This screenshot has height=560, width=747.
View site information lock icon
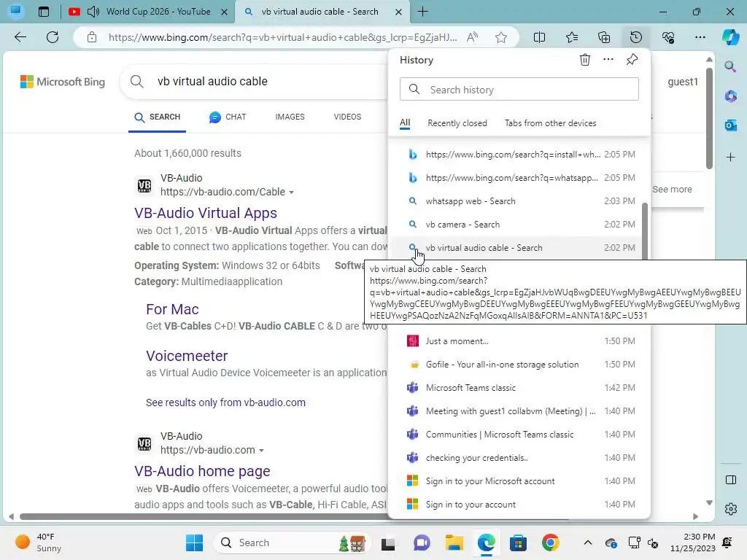[92, 37]
